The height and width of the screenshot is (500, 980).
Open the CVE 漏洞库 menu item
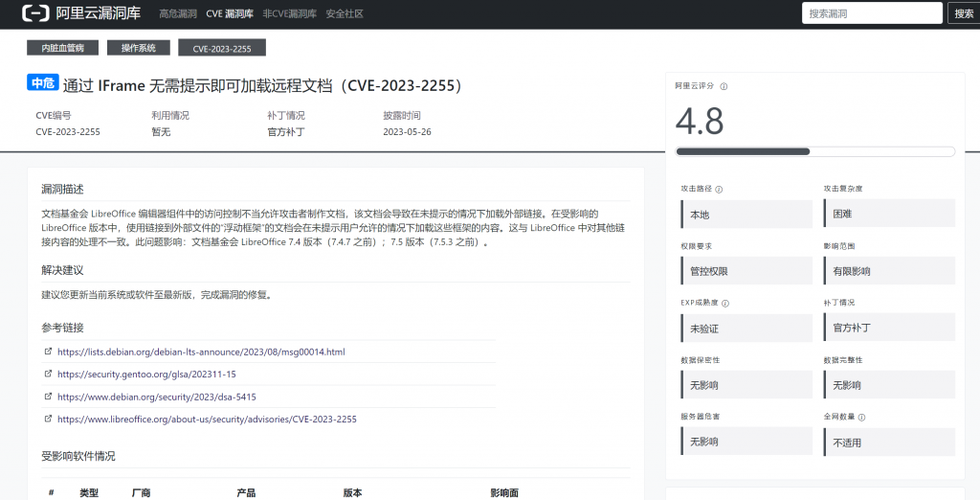pos(230,13)
